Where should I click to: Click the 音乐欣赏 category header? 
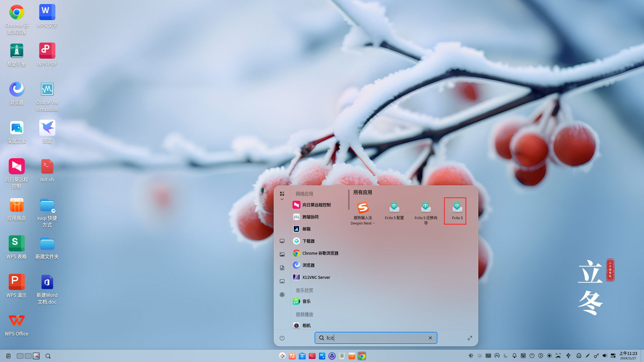(x=304, y=290)
